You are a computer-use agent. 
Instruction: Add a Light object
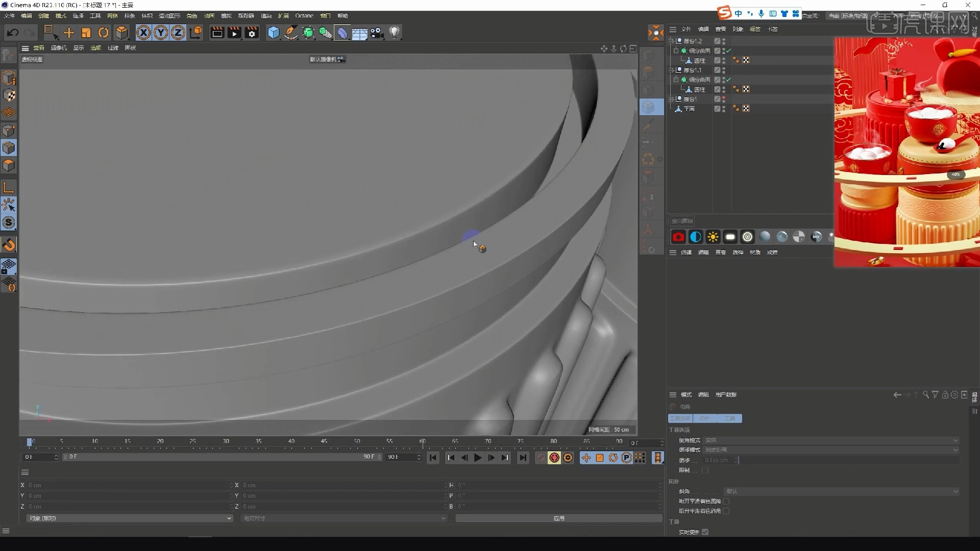pos(394,33)
